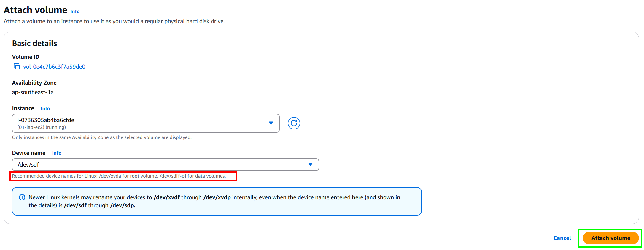Viewport: 644px width, 250px height.
Task: Click the orange Attach volume button
Action: pyautogui.click(x=610, y=238)
